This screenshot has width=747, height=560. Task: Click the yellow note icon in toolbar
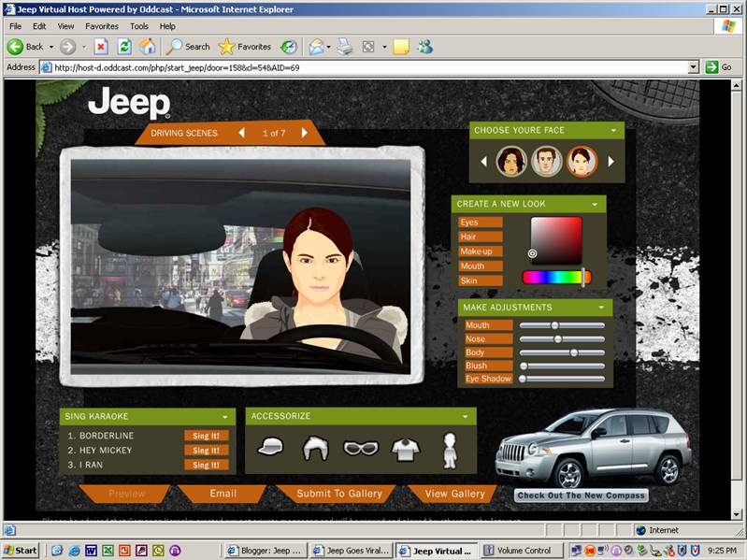pos(401,47)
